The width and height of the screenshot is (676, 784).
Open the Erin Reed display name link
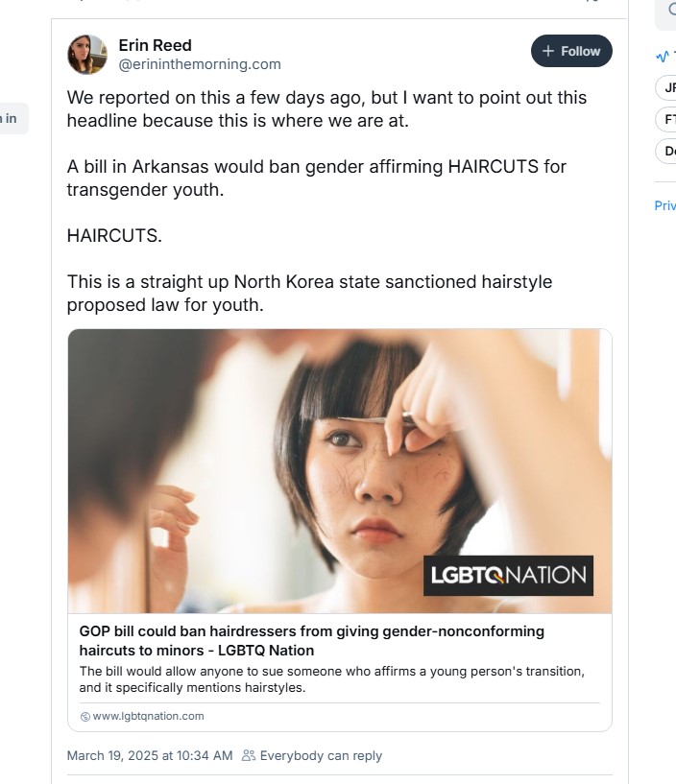(x=155, y=45)
